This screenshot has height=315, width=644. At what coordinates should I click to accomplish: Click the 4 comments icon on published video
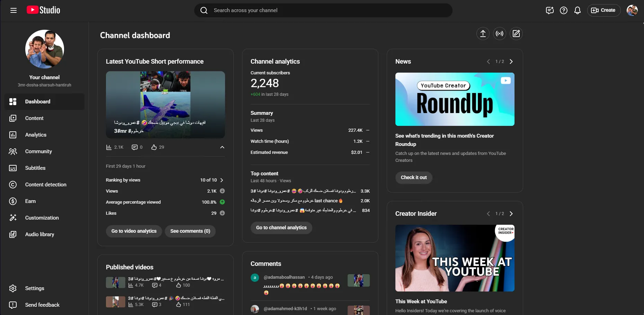(x=155, y=285)
